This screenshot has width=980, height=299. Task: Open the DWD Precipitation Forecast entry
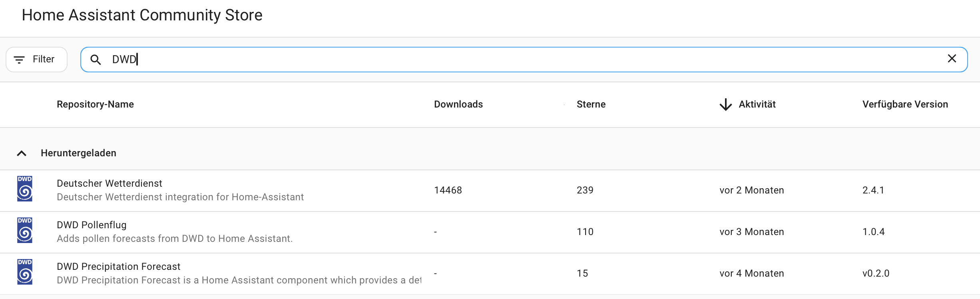(118, 267)
